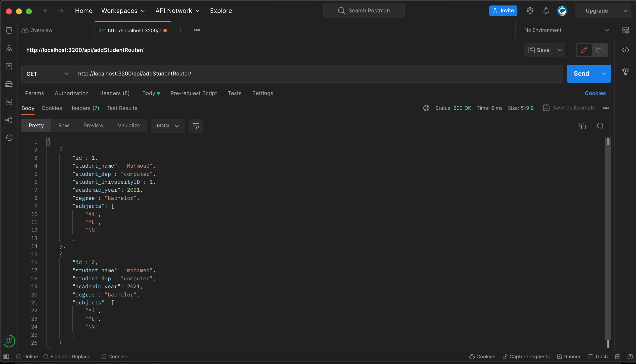Change GET HTTP method dropdown
The width and height of the screenshot is (636, 364).
pyautogui.click(x=47, y=74)
